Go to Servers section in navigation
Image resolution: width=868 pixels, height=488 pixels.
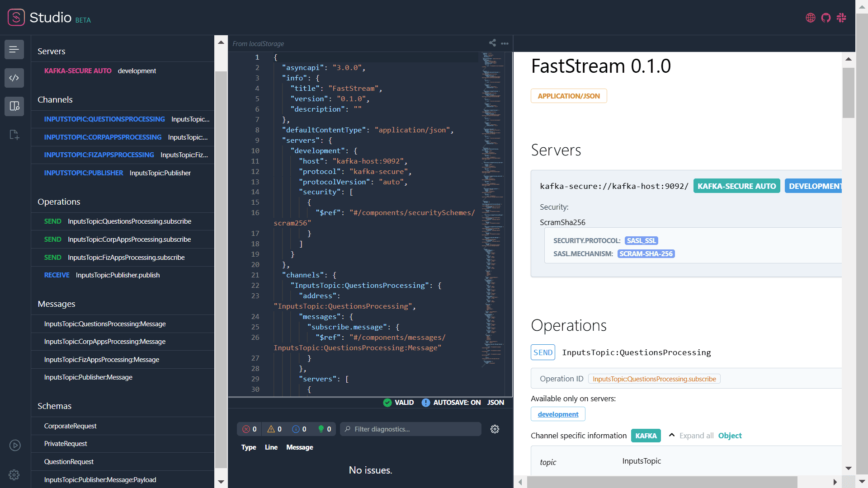(52, 51)
